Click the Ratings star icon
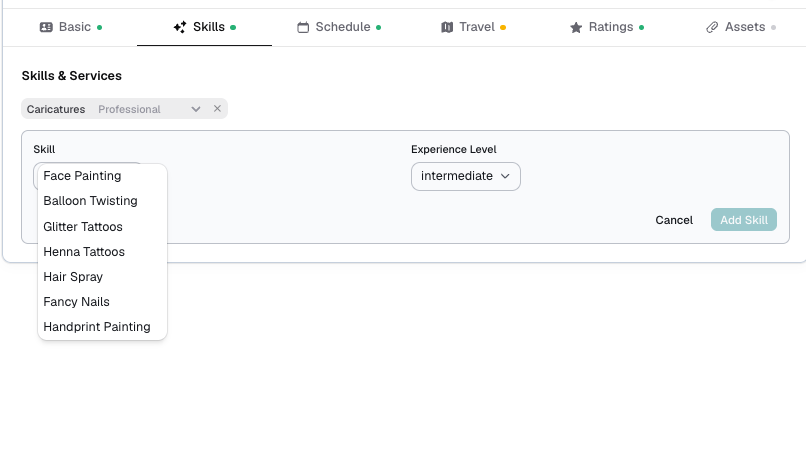Screen dimensions: 806x464 click(576, 27)
